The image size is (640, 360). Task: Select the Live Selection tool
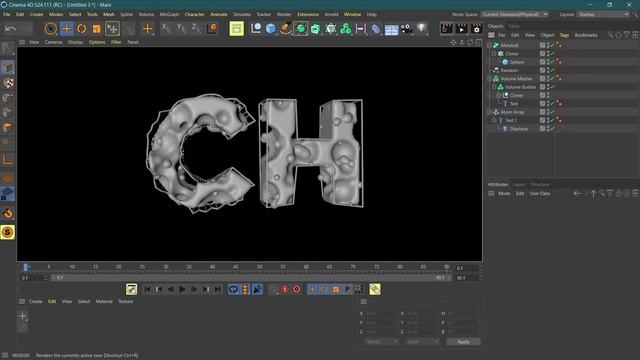pyautogui.click(x=51, y=29)
